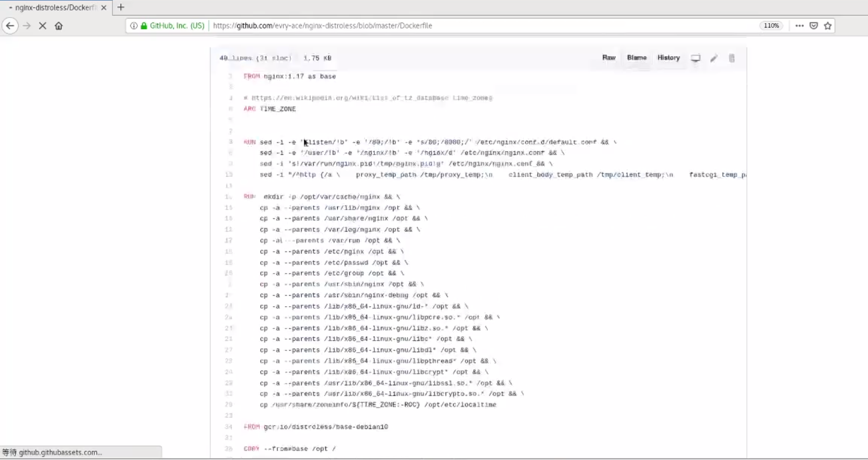Show site information icon in address bar
The height and width of the screenshot is (460, 868).
134,26
